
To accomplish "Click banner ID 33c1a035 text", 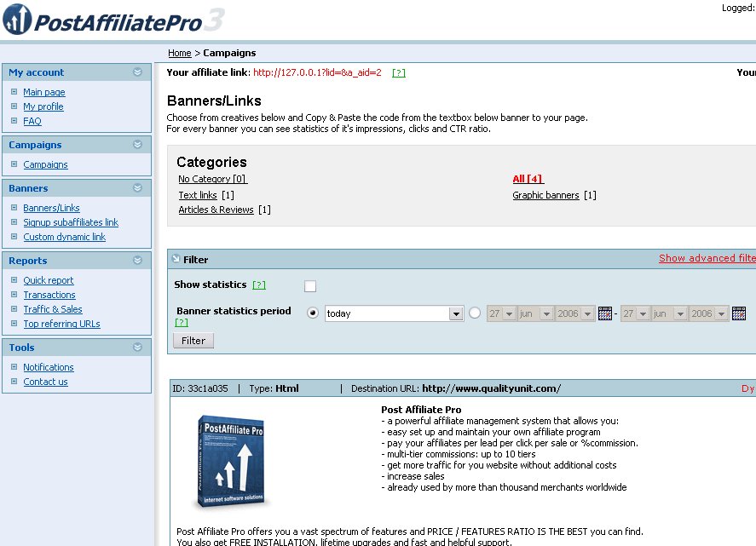I will pos(200,388).
